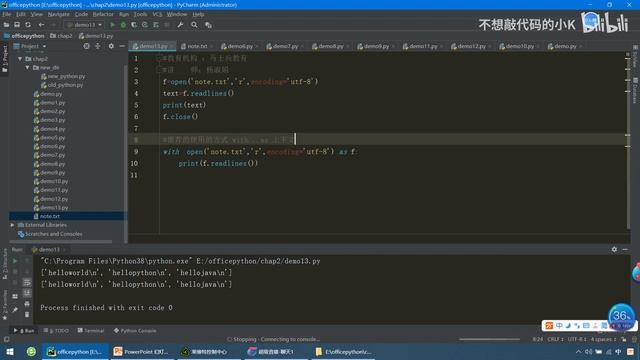Screen dimensions: 640x360
Task: Open the Navigate menu
Action: [x=58, y=14]
